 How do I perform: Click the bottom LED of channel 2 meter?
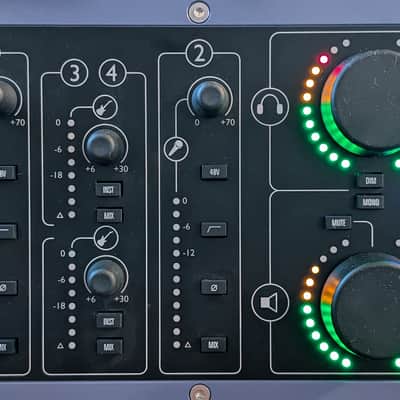(x=177, y=345)
